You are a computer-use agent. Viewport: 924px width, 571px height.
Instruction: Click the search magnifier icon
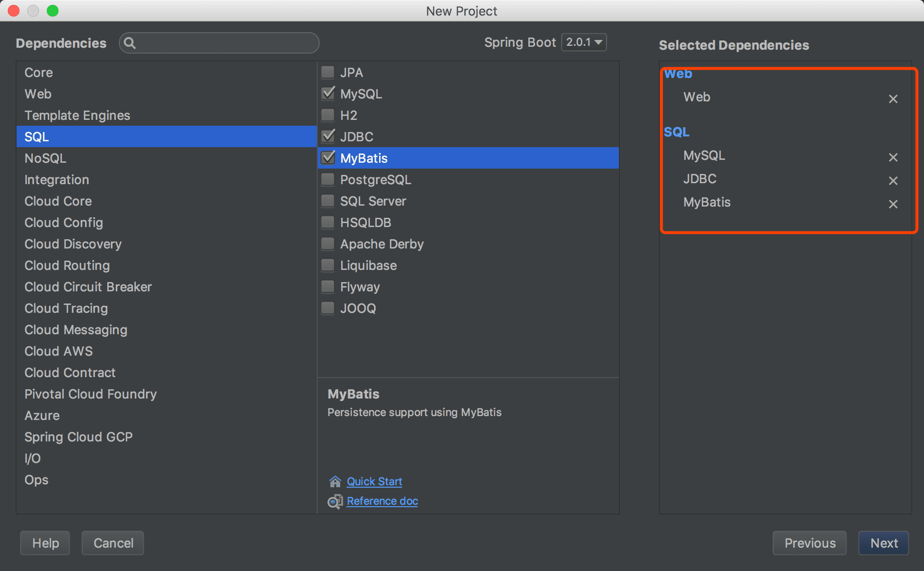(130, 43)
